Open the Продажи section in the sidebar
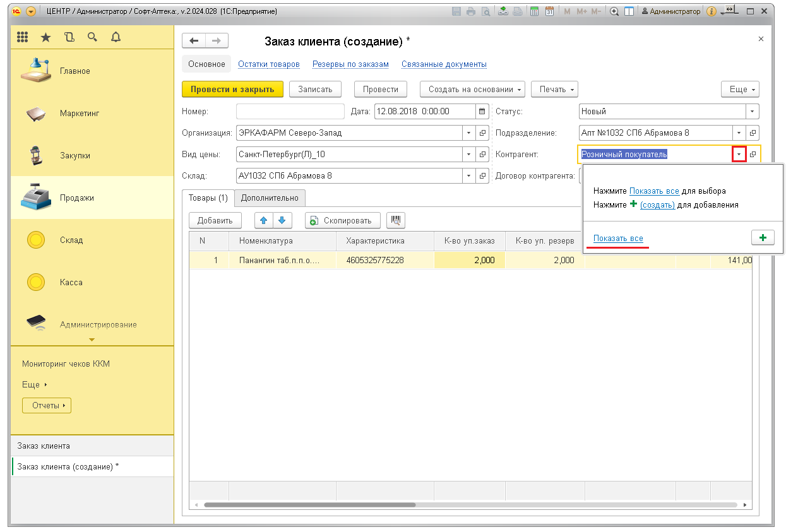Viewport: 786px width, 532px height. [76, 198]
